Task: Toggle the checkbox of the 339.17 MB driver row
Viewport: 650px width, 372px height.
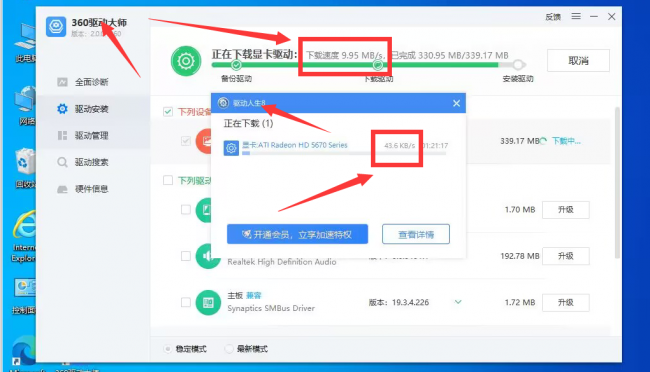Action: [186, 141]
